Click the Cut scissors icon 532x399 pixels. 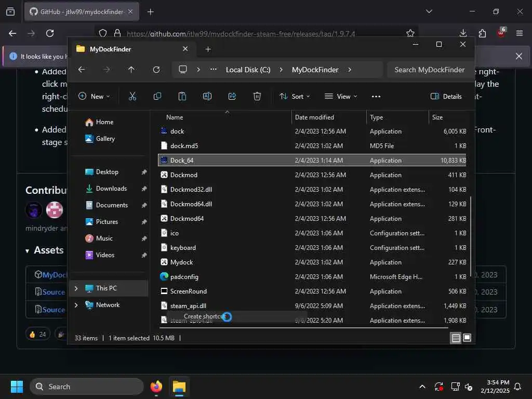pyautogui.click(x=132, y=96)
